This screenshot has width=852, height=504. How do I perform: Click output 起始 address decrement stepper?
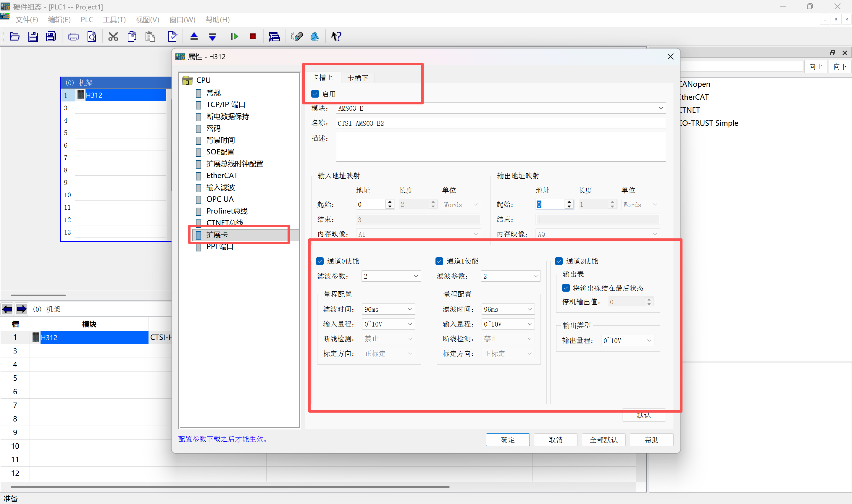tap(569, 206)
